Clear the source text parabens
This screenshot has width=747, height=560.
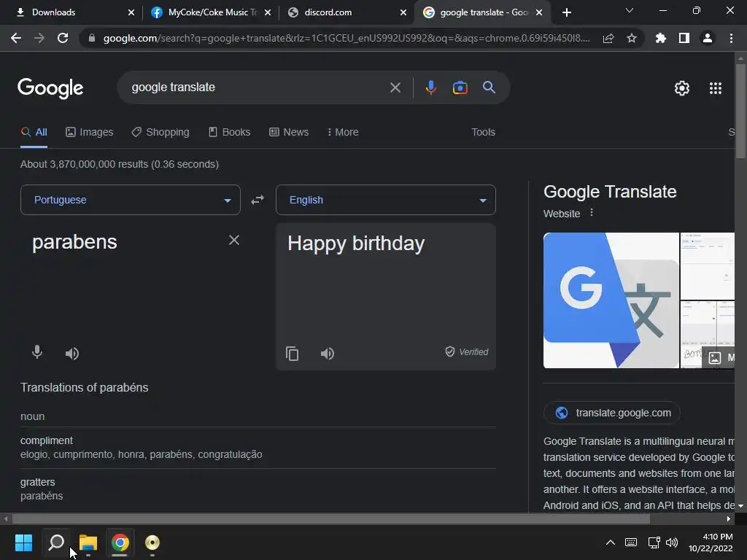tap(234, 240)
